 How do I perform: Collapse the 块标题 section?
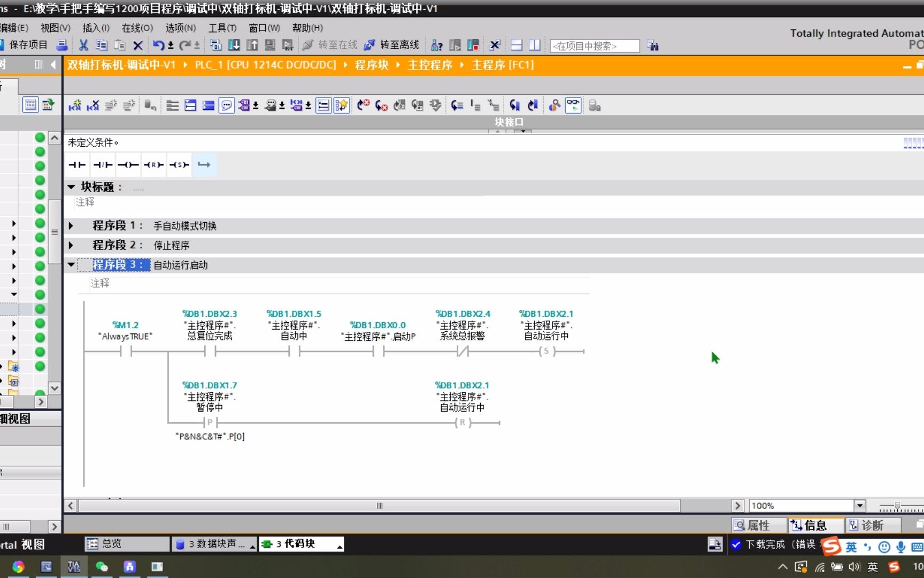71,187
